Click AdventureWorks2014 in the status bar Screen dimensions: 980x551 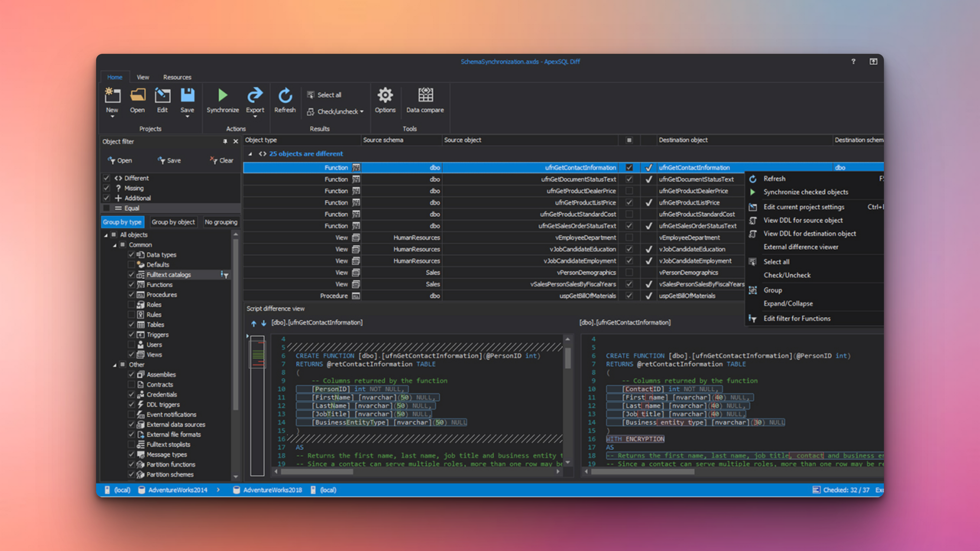click(x=178, y=490)
